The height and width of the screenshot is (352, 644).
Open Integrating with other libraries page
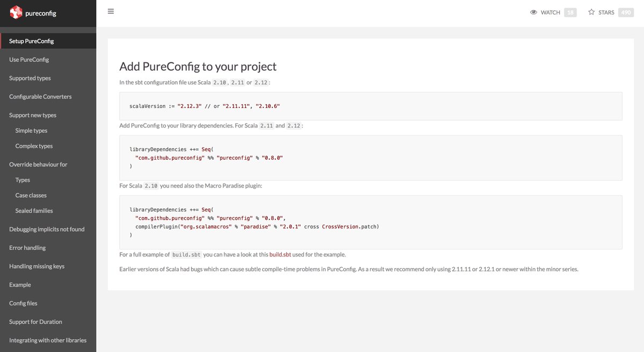pos(48,340)
